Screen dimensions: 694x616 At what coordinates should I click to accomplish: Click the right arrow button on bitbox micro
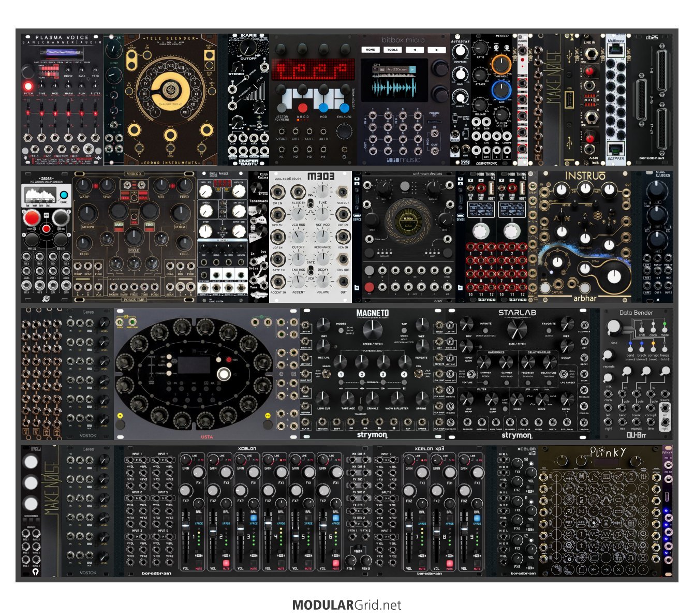[436, 50]
